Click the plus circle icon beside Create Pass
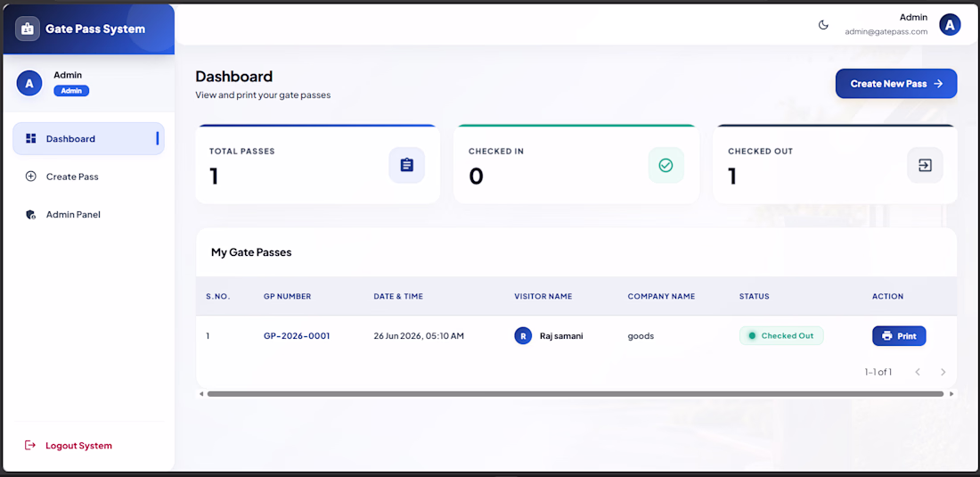This screenshot has height=477, width=980. [30, 177]
